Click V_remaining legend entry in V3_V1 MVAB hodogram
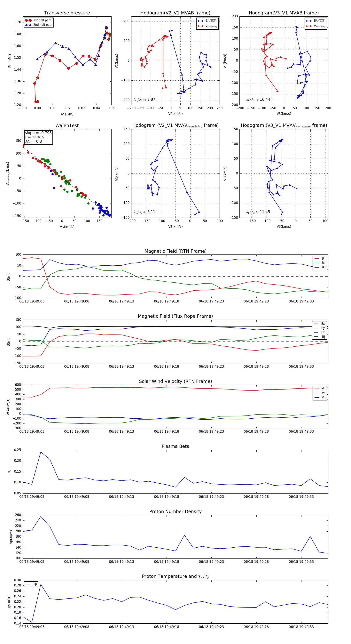This screenshot has height=644, width=351. click(316, 26)
